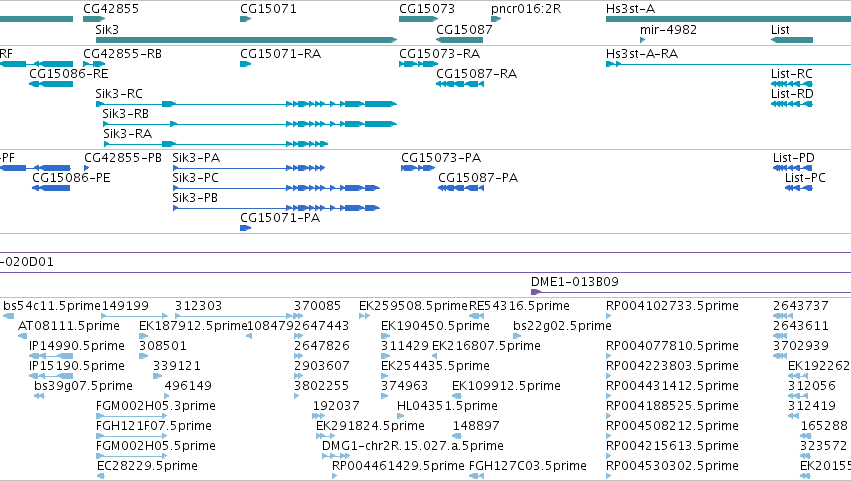
Task: Open the AT08111.5prime EST label
Action: coord(68,326)
